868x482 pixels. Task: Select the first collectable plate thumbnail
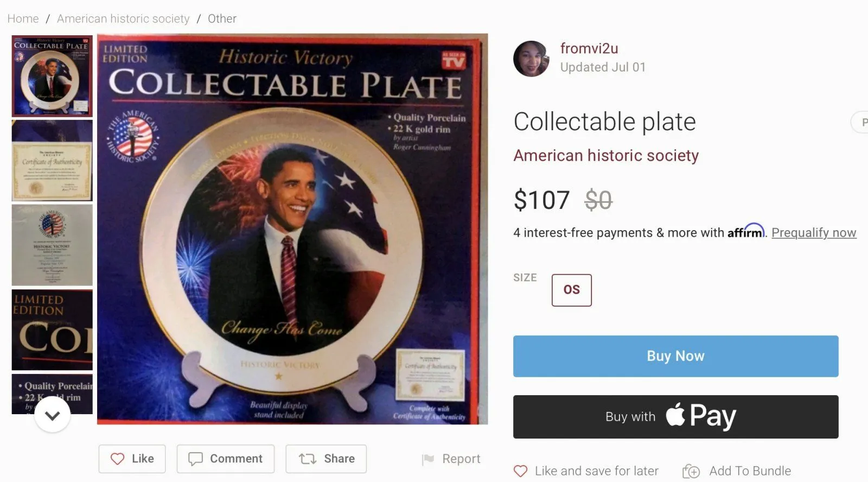point(52,76)
